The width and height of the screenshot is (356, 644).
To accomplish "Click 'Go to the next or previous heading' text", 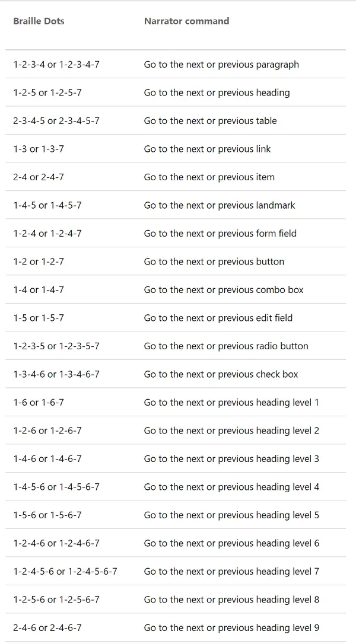I will pyautogui.click(x=217, y=93).
